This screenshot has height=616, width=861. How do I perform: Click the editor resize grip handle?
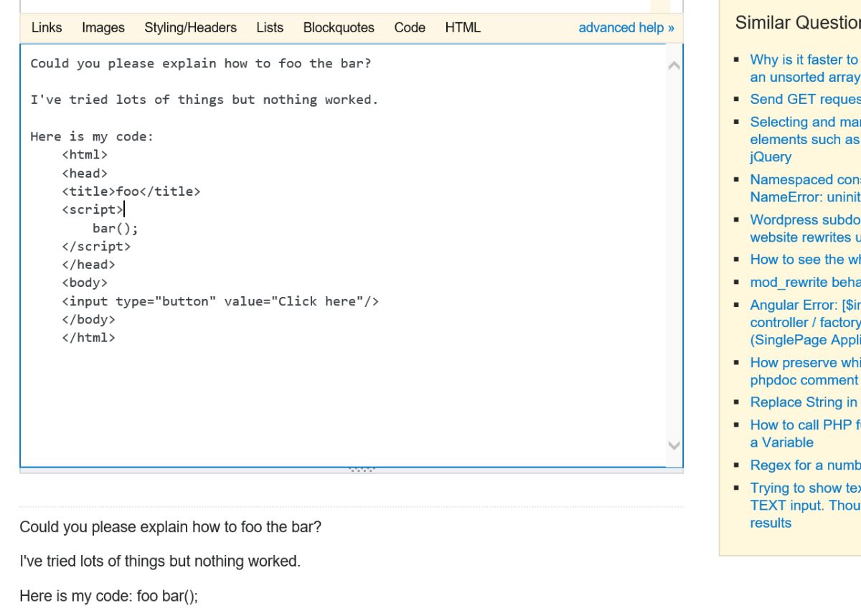pos(361,470)
